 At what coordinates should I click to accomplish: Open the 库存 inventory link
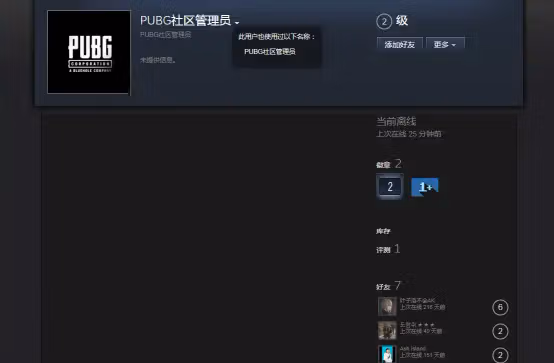[383, 231]
